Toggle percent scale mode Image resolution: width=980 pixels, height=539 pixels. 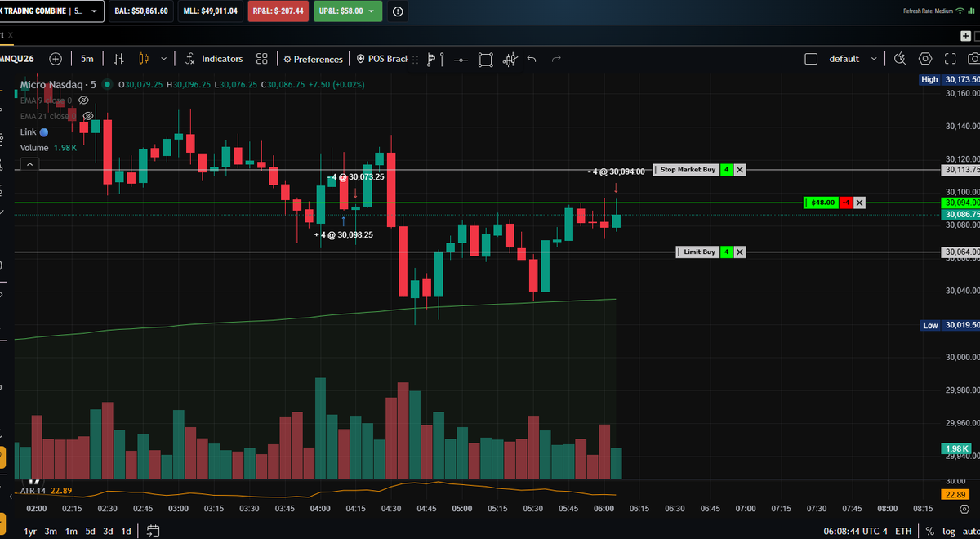[930, 531]
